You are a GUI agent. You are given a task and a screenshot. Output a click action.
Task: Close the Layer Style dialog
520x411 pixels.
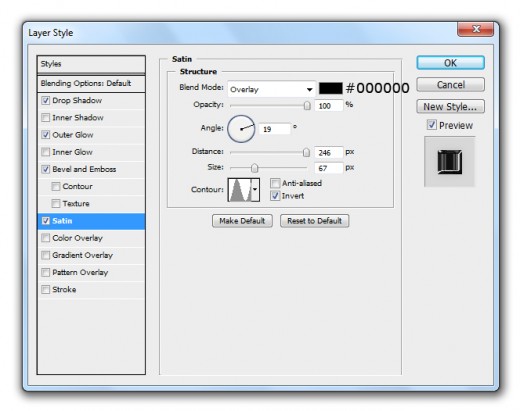click(x=476, y=29)
